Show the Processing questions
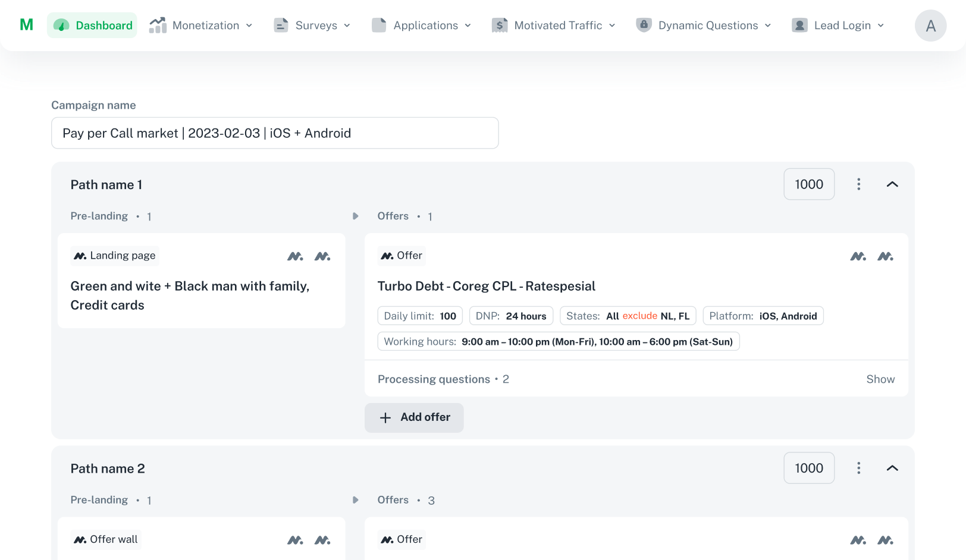966x560 pixels. point(880,379)
